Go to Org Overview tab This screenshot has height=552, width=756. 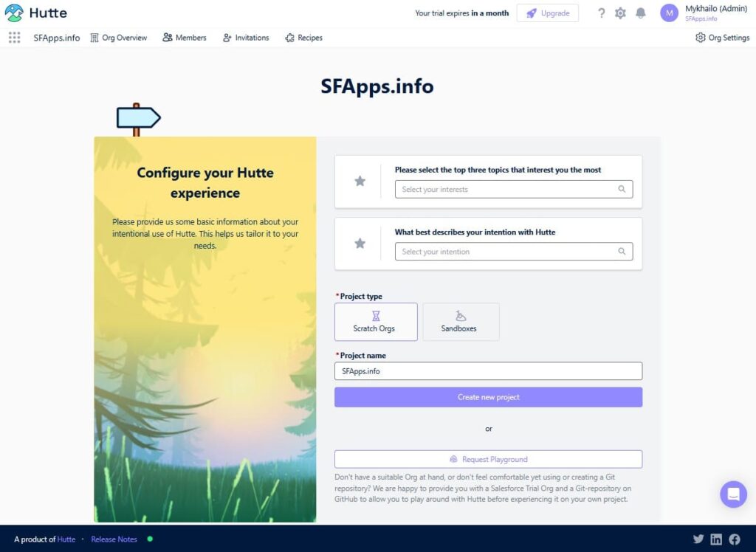119,38
